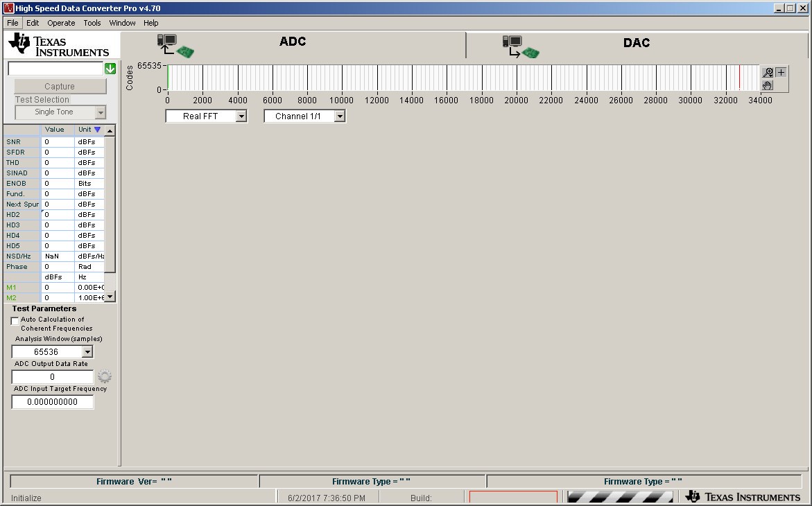Click the striped progress bar in status bar
812x506 pixels.
(x=620, y=497)
